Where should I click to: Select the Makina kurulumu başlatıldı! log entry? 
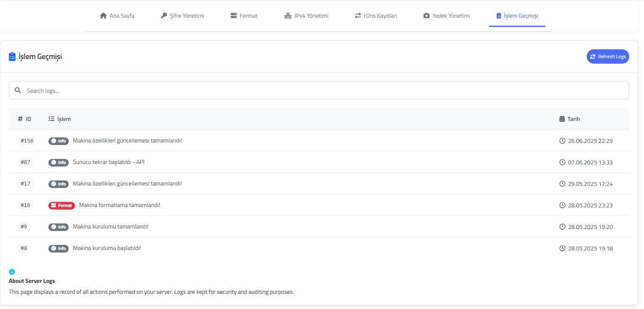coord(107,248)
